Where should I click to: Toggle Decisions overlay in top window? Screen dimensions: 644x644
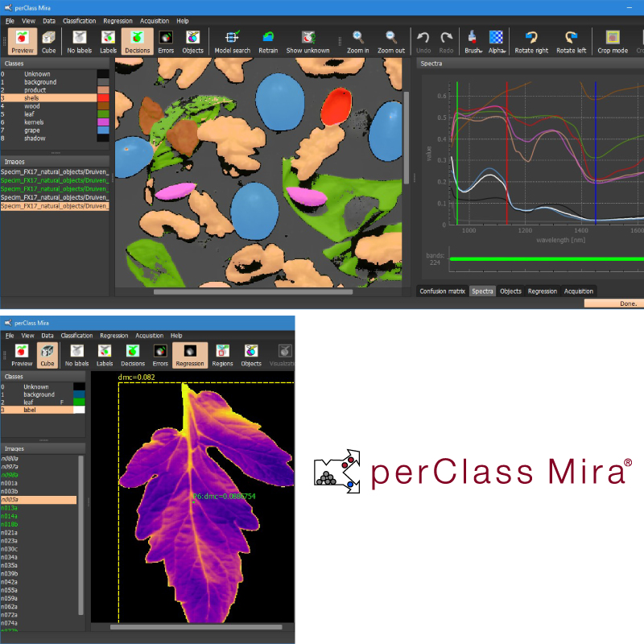[x=137, y=42]
